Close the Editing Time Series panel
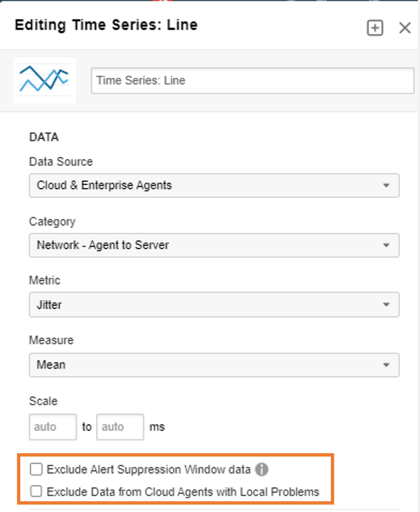The height and width of the screenshot is (512, 420). (x=404, y=28)
